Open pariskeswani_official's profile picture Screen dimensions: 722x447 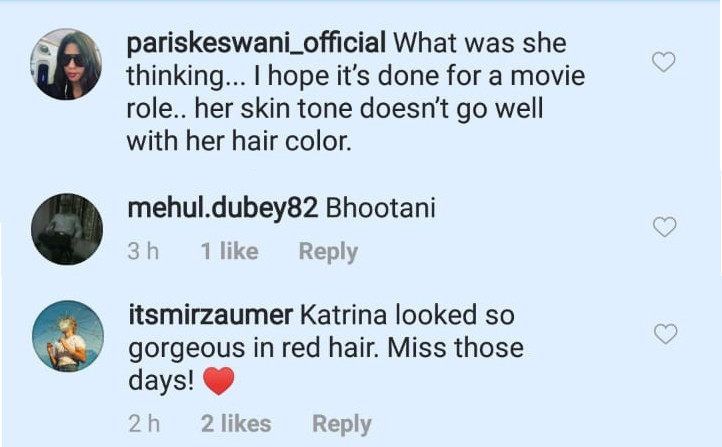pos(66,64)
